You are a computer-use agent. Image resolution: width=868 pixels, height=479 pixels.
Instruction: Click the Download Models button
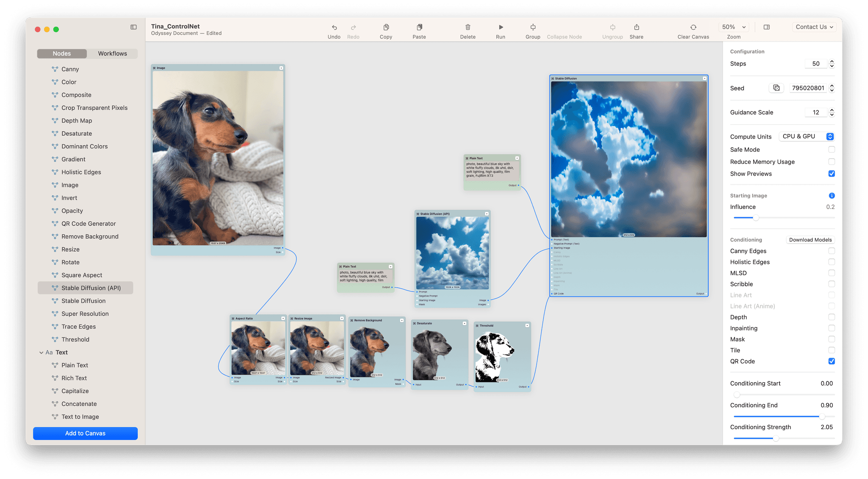click(810, 240)
